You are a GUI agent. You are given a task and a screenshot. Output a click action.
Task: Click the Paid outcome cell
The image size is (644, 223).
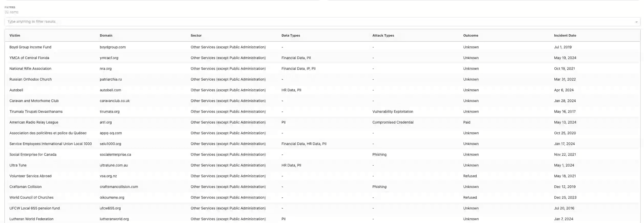pyautogui.click(x=467, y=122)
